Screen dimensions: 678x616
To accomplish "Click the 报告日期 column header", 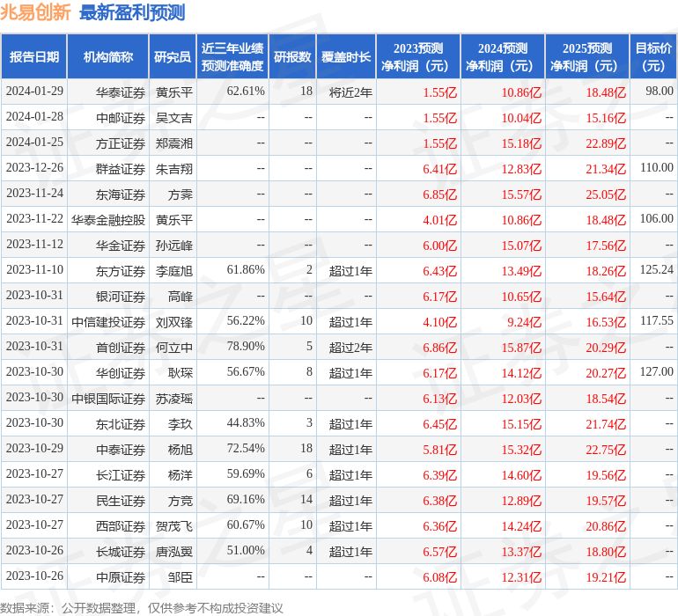I will click(34, 56).
